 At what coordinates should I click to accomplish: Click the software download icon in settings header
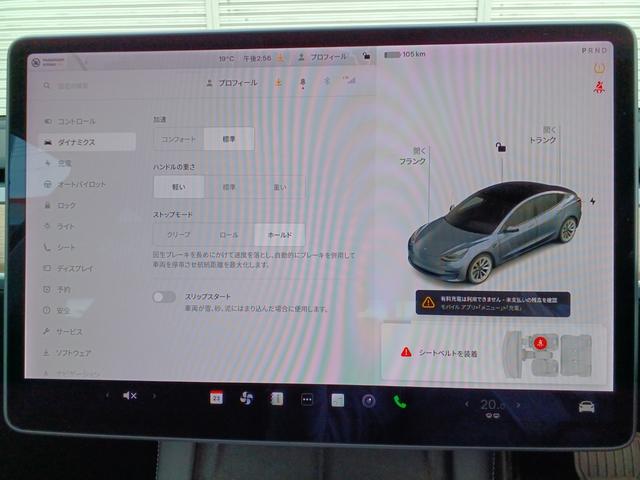tap(278, 83)
